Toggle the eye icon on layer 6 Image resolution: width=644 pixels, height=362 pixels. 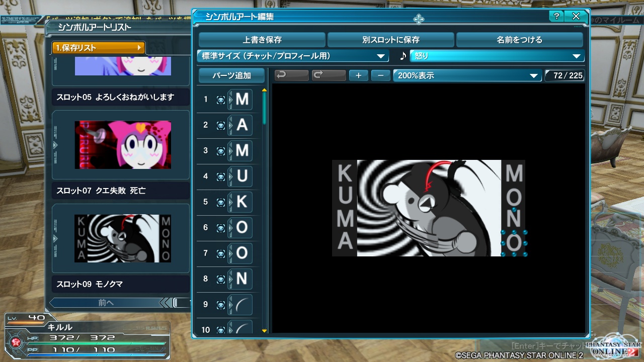220,228
